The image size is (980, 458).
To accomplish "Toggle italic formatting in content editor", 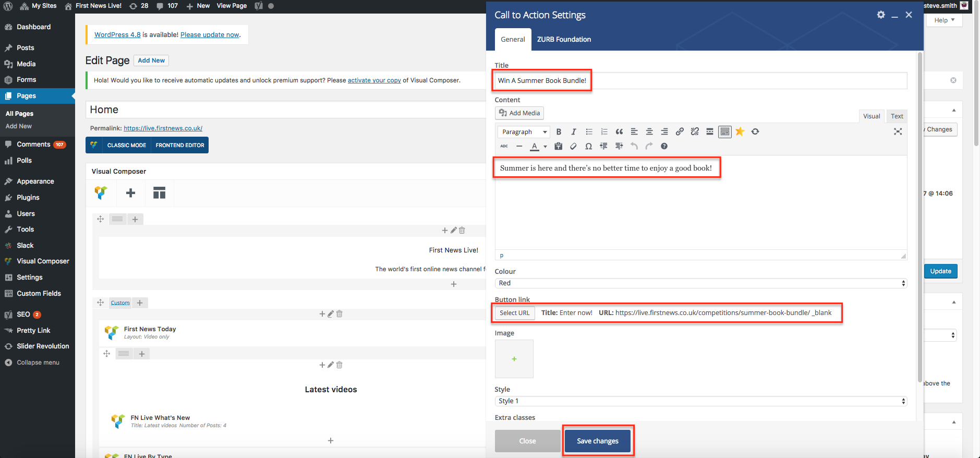I will pos(574,132).
